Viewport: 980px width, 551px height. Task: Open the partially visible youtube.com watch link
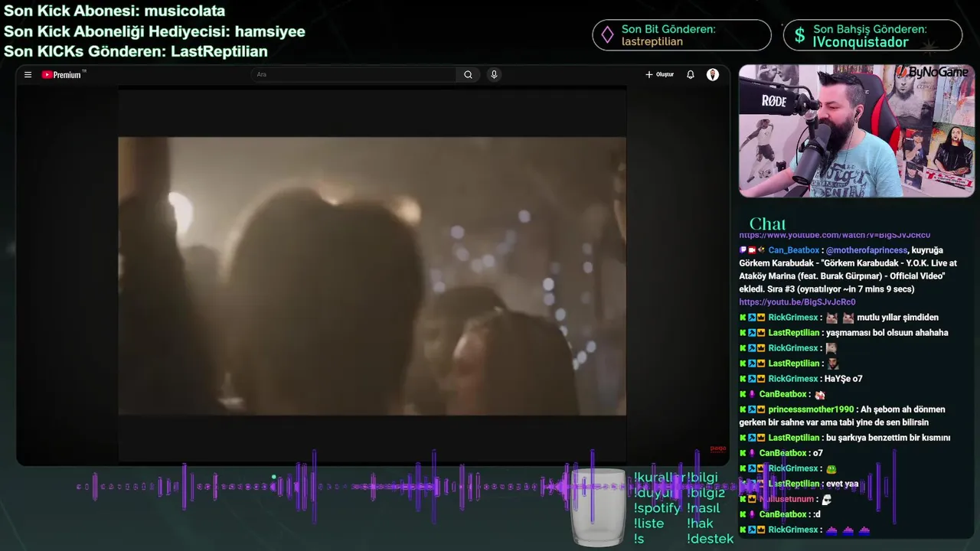[x=835, y=235]
